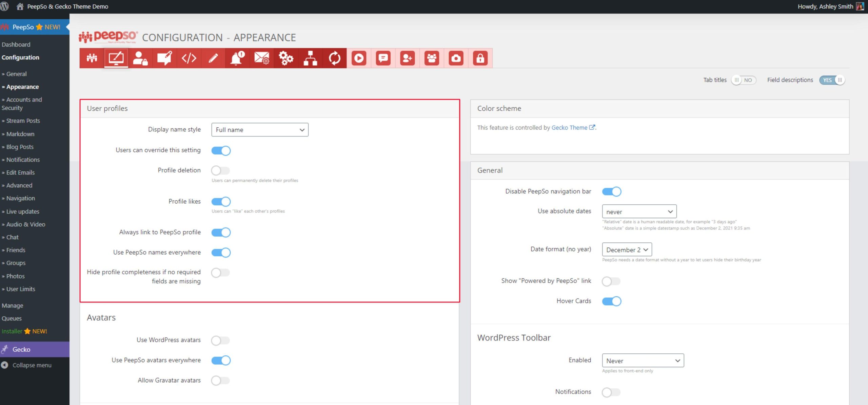Image resolution: width=868 pixels, height=405 pixels.
Task: Open Audio & Video play icon tab
Action: (359, 58)
